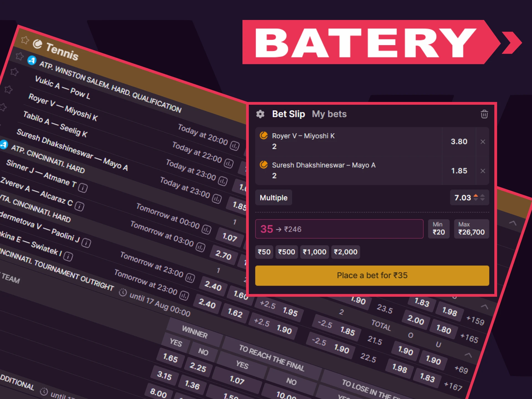Viewport: 532px width, 399px height.
Task: Choose the ₹500 quick stake option
Action: point(287,252)
